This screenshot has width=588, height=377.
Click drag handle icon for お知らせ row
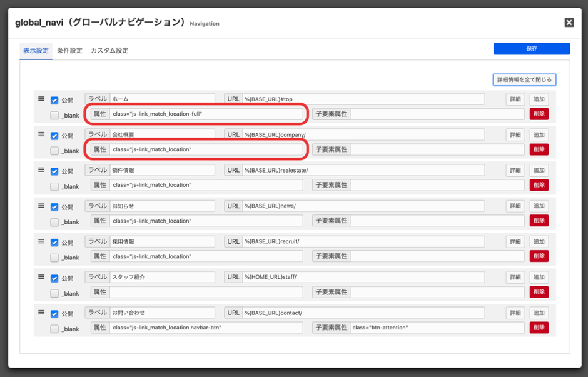(x=41, y=206)
